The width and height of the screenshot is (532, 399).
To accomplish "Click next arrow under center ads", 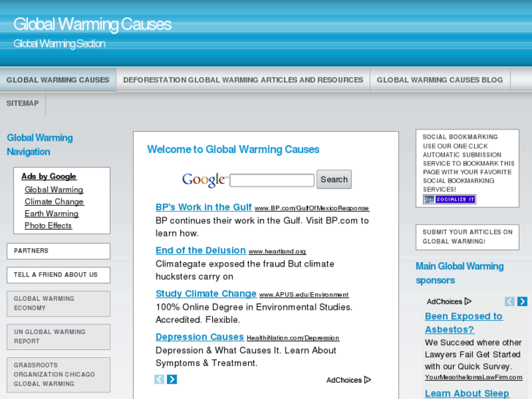I will tap(172, 379).
